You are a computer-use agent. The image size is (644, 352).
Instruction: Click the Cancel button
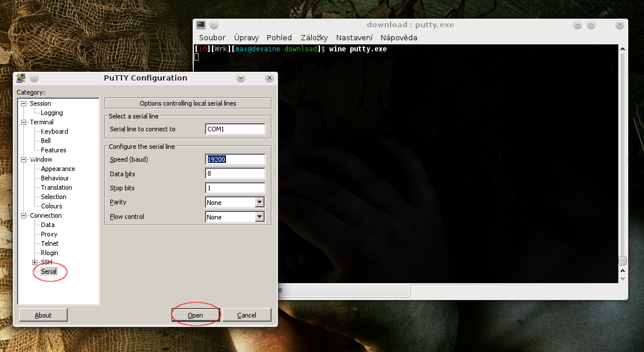[x=246, y=315]
